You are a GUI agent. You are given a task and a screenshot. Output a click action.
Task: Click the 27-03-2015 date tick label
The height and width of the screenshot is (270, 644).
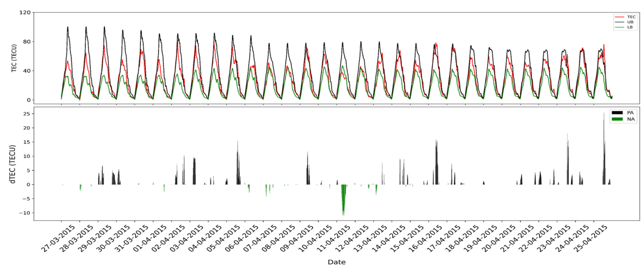(58, 239)
